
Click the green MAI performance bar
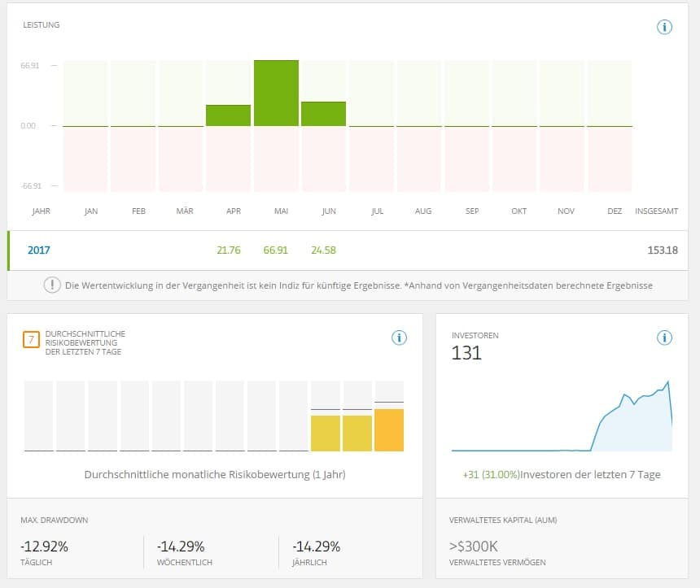(x=276, y=93)
